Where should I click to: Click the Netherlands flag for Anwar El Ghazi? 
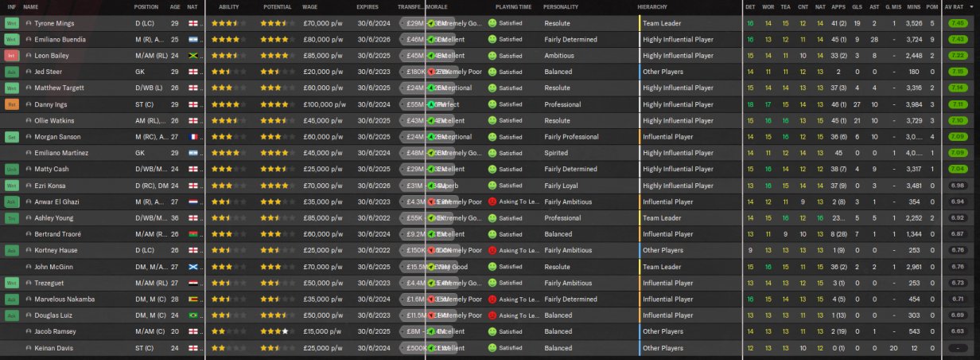point(193,202)
